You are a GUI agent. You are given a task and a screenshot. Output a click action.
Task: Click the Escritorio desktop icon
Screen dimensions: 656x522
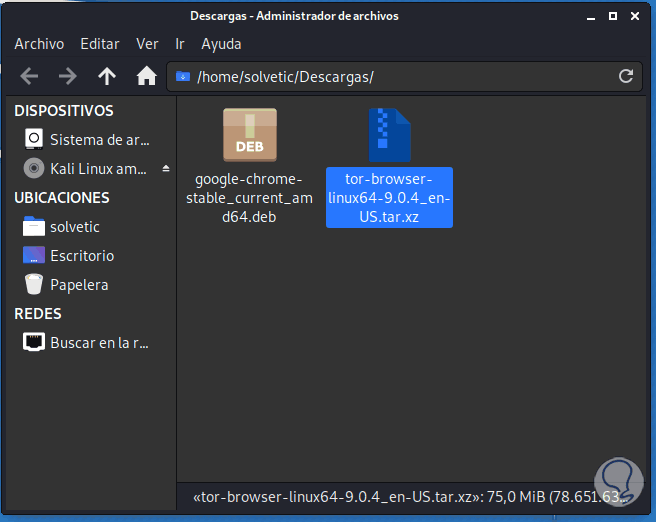(34, 255)
